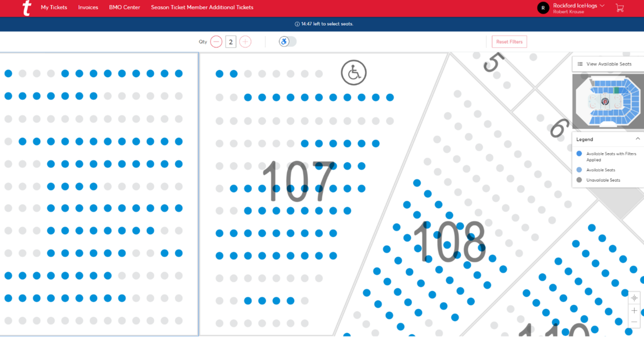
Task: Toggle the accessible seating filter
Action: (287, 42)
